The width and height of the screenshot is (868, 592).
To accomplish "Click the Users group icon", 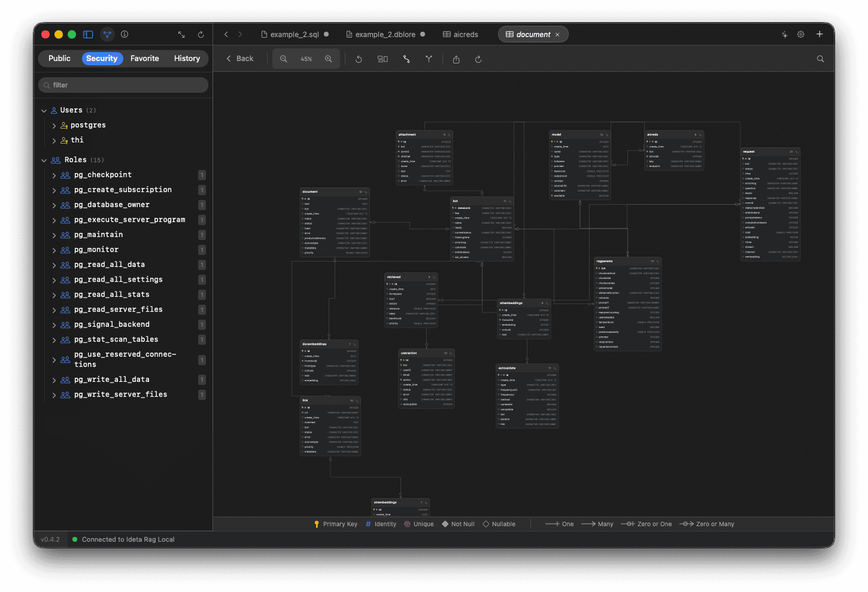I will click(x=54, y=110).
